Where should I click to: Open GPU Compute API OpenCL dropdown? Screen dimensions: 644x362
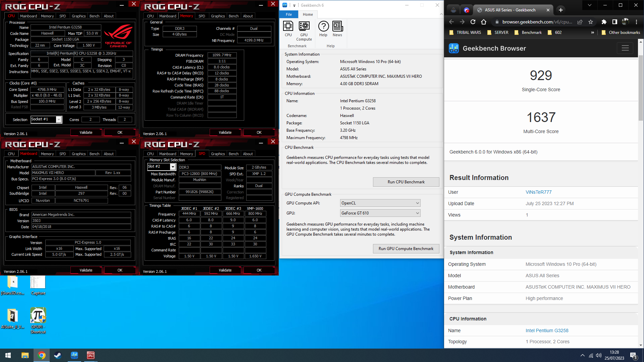[x=380, y=203]
